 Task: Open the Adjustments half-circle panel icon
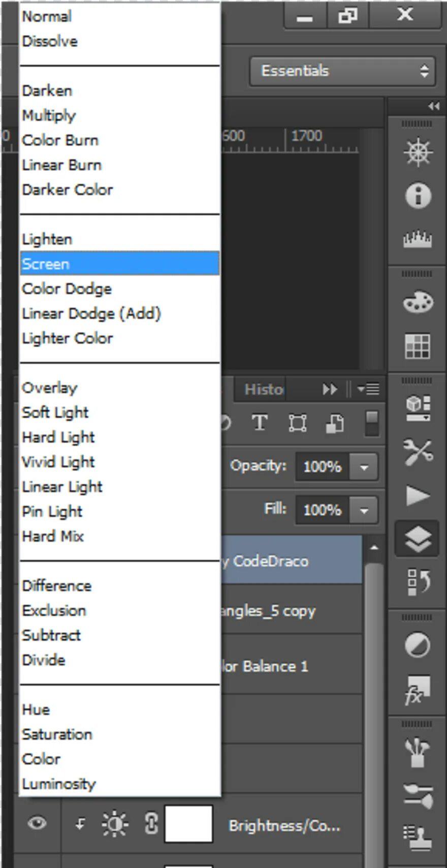click(418, 645)
